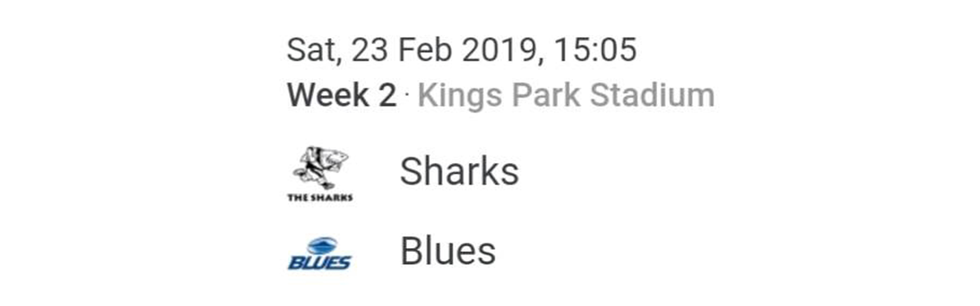The image size is (980, 306).
Task: Click the digit 2 in 'Week 2'
Action: tap(387, 95)
